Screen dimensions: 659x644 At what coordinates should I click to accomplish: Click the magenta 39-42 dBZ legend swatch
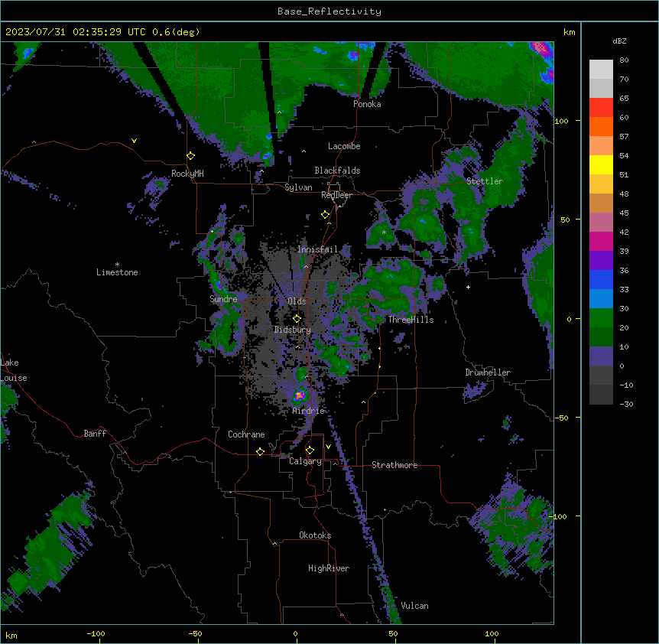(x=601, y=241)
